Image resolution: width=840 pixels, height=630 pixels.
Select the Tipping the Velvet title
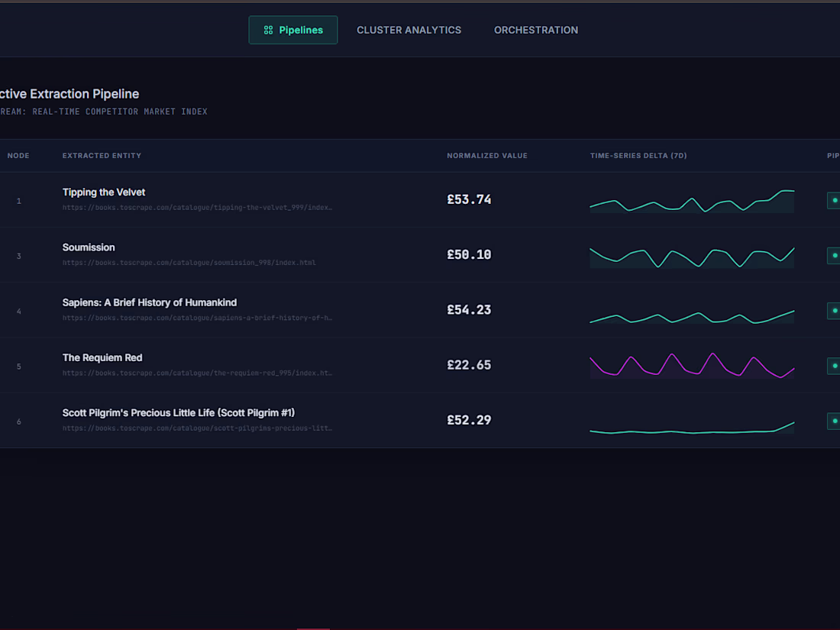click(104, 192)
